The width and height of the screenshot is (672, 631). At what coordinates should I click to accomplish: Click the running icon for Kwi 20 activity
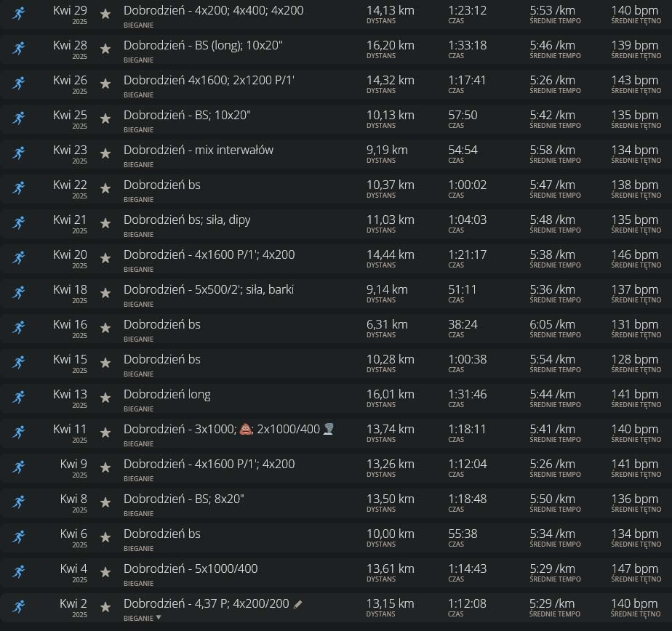coord(19,258)
